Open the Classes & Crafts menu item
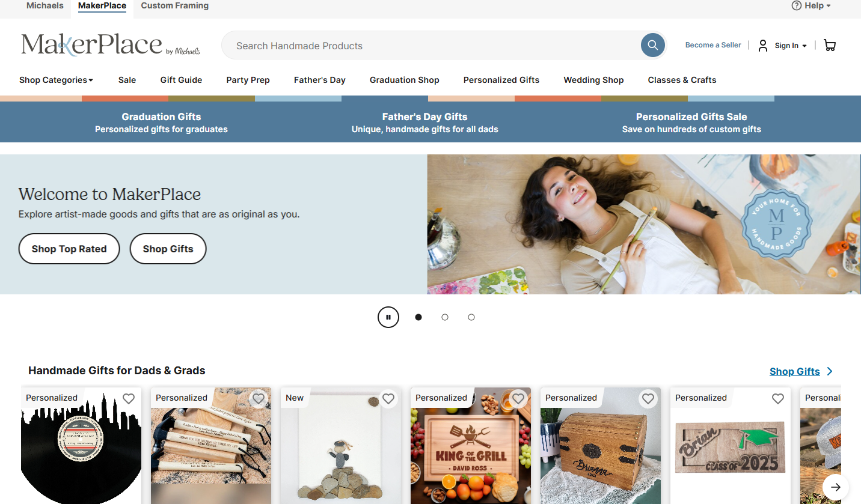The height and width of the screenshot is (504, 861). tap(682, 80)
